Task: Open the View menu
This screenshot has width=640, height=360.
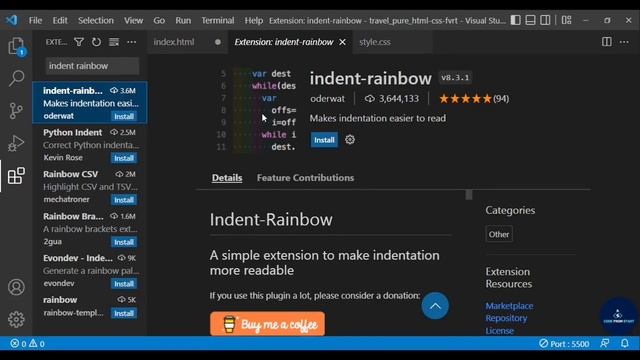Action: coord(133,20)
